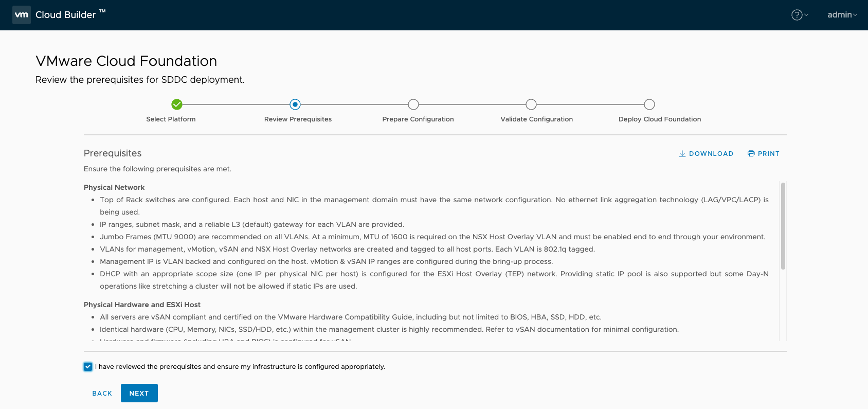Click the Cloud Builder title text
This screenshot has width=868, height=409.
66,15
